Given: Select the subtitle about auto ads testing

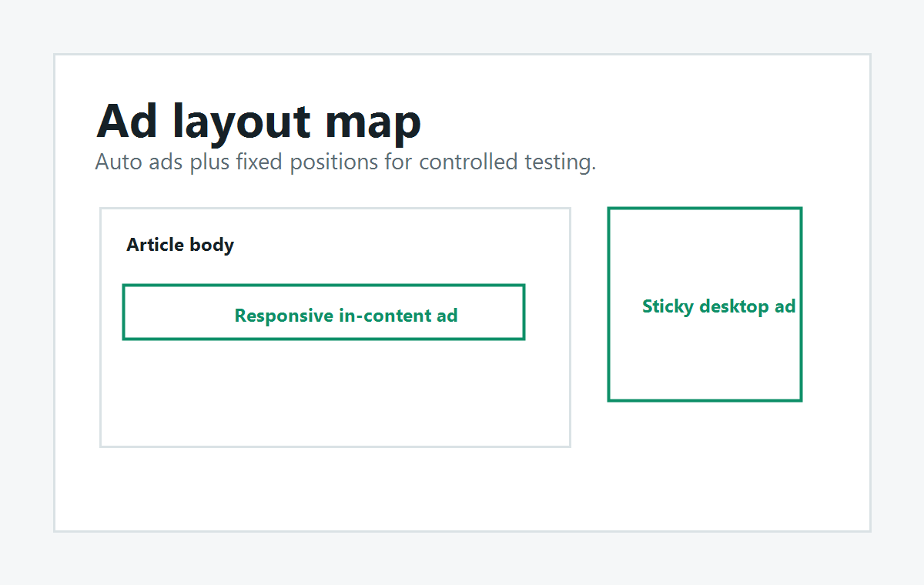Looking at the screenshot, I should [346, 162].
